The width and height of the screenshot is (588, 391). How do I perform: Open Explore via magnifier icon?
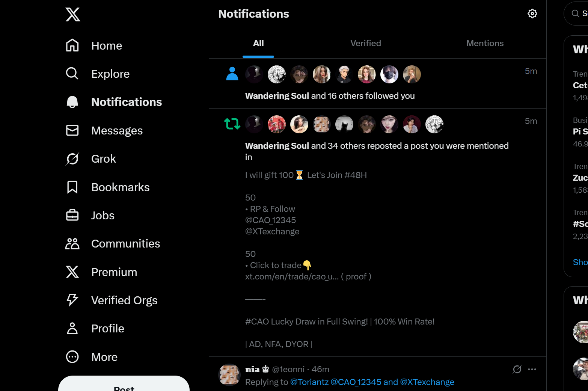coord(72,74)
